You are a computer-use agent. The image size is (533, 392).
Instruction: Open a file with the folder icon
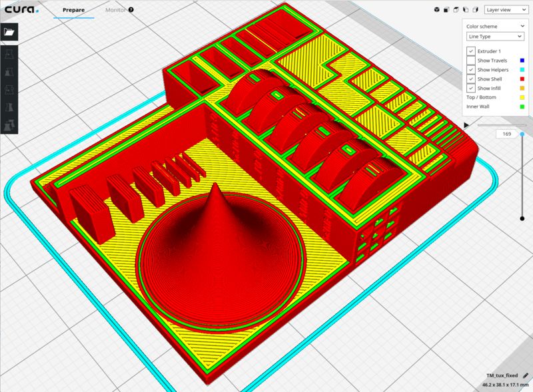click(x=9, y=32)
